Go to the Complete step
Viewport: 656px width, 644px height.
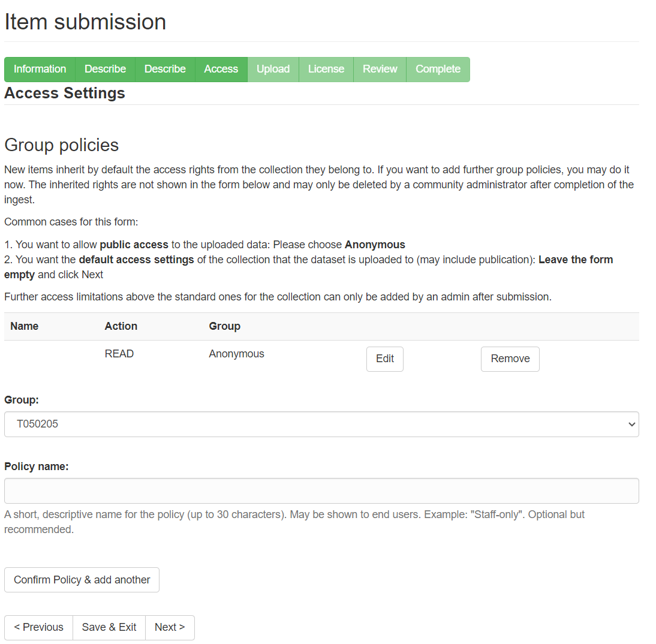pyautogui.click(x=438, y=70)
